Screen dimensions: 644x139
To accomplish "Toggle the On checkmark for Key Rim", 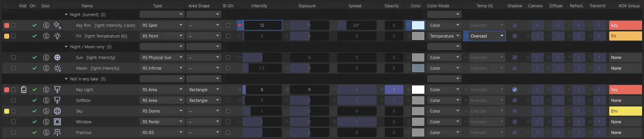I will 34,25.
